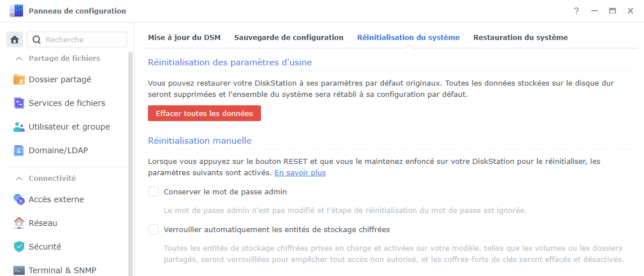Open Accès externe icon
Screen dimensions: 644x276
pyautogui.click(x=19, y=199)
